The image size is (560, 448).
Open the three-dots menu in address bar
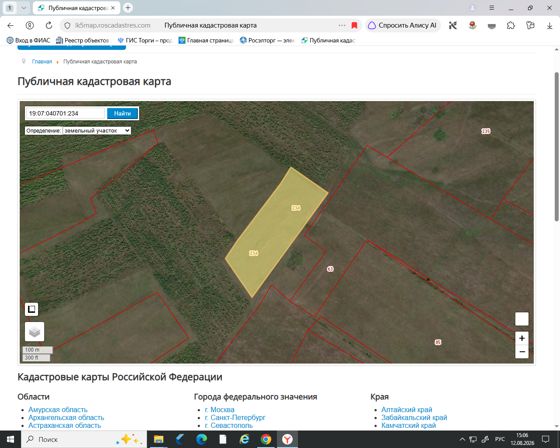(342, 25)
